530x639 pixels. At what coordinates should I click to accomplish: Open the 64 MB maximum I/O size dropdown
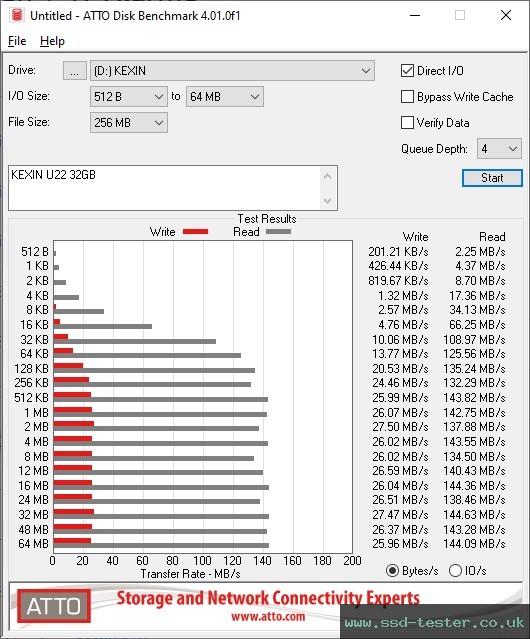[x=225, y=97]
